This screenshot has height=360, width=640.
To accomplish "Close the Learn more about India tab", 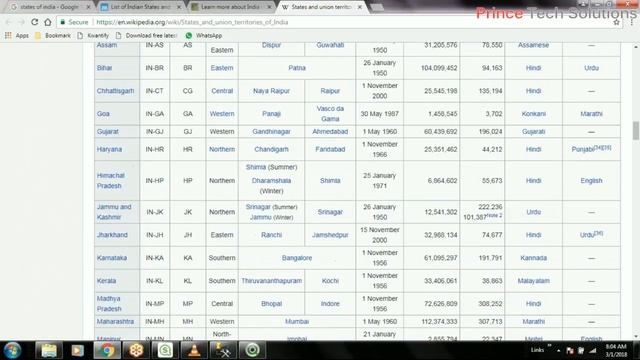I will [269, 7].
